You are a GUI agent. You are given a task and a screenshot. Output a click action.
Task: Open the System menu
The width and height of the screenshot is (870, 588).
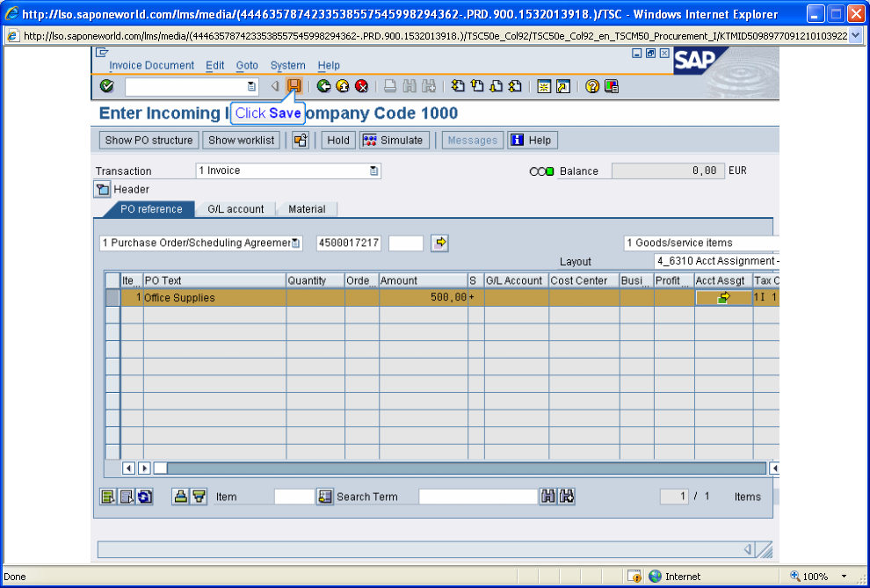coord(287,65)
